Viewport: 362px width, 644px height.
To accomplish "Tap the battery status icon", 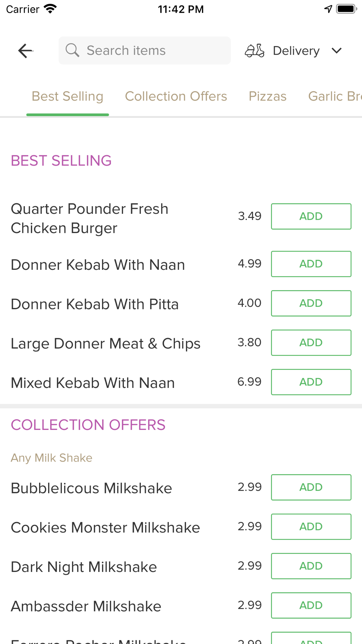I will click(x=346, y=9).
